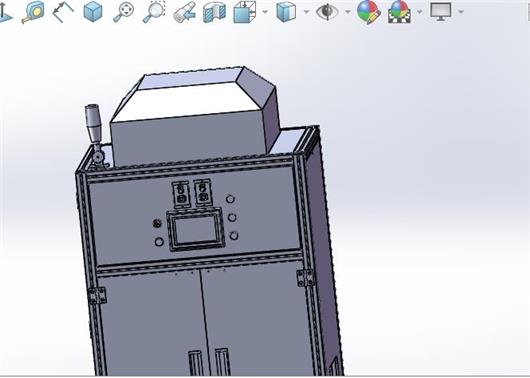
Task: Click the Apply Scene icon
Action: pos(400,12)
